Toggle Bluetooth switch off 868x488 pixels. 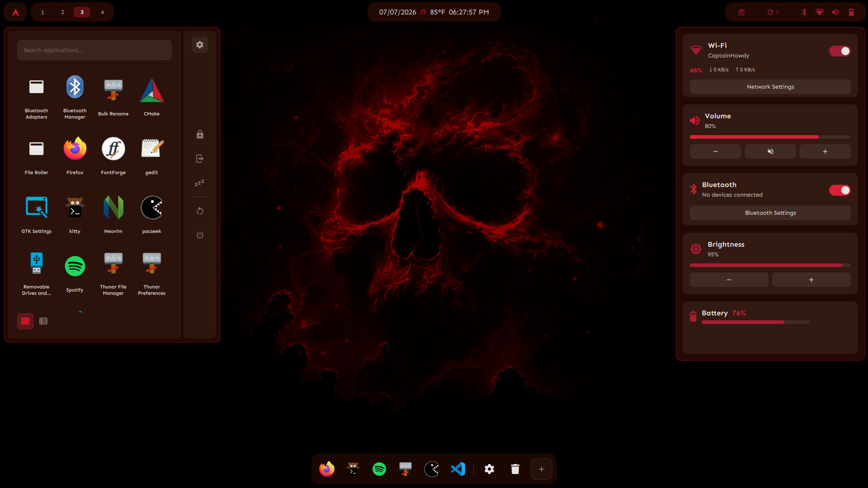pyautogui.click(x=840, y=190)
